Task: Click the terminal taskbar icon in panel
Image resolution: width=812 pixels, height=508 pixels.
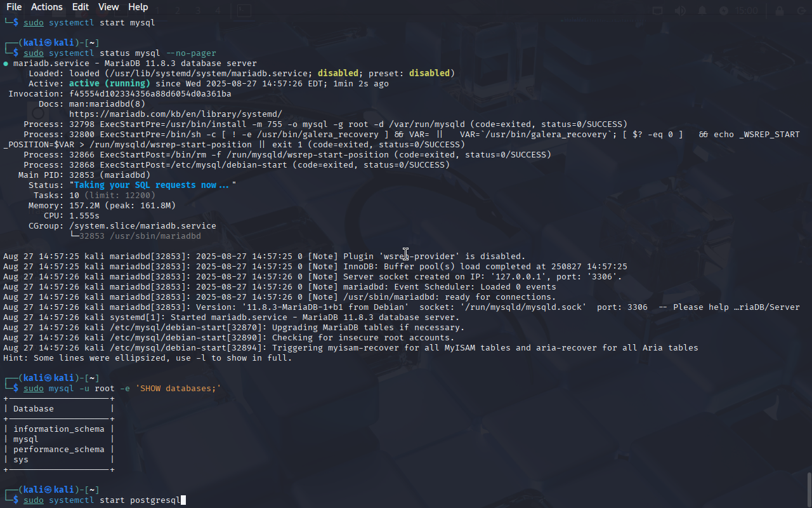Action: click(244, 11)
